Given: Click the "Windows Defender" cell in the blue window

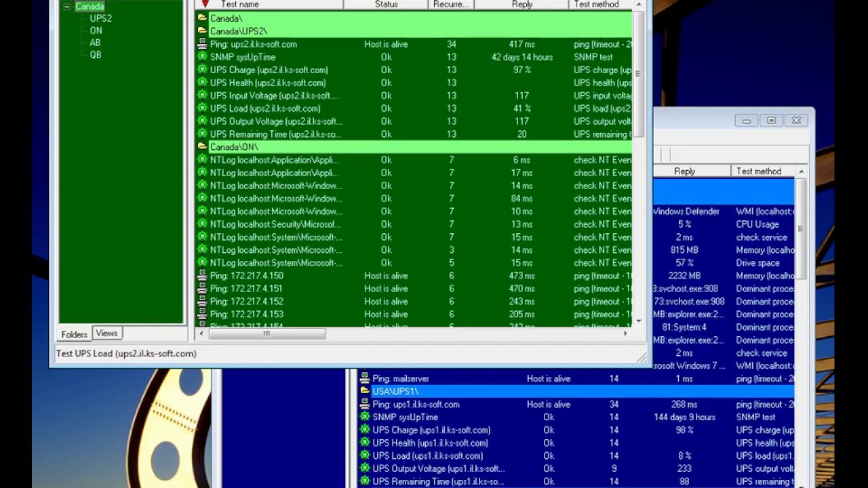Looking at the screenshot, I should [x=686, y=211].
